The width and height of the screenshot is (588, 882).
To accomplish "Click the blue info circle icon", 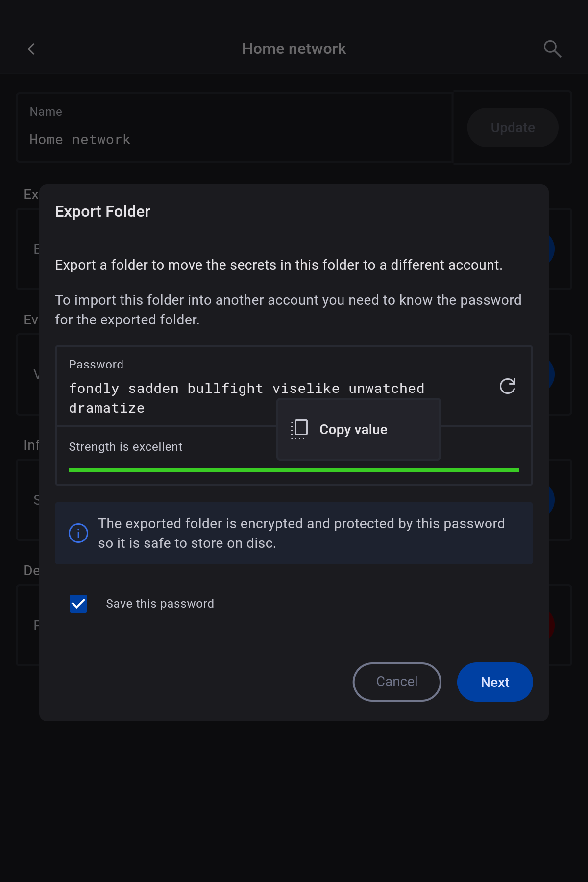I will click(x=78, y=533).
